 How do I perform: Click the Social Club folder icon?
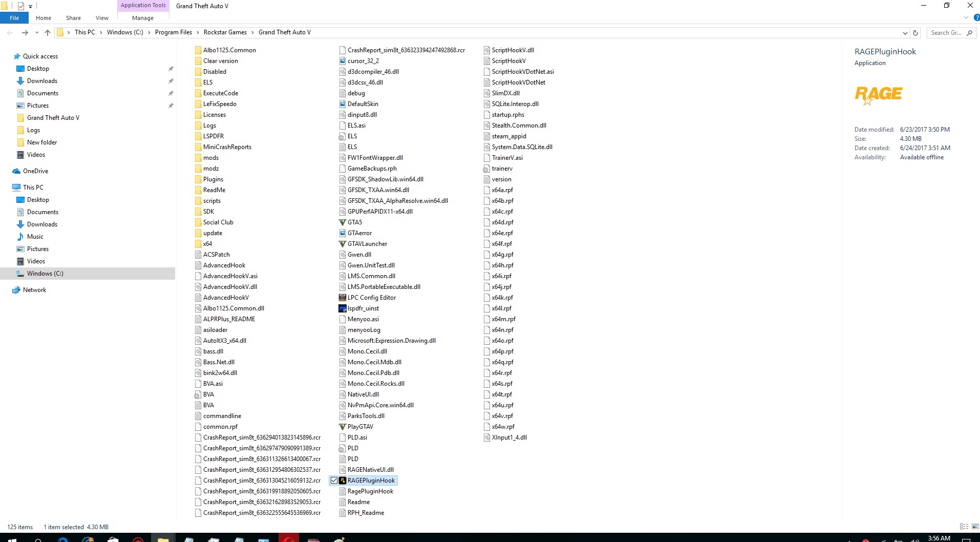[198, 222]
